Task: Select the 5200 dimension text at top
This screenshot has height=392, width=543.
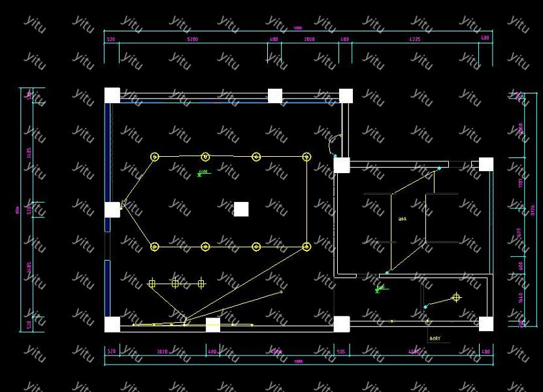Action: (x=192, y=40)
